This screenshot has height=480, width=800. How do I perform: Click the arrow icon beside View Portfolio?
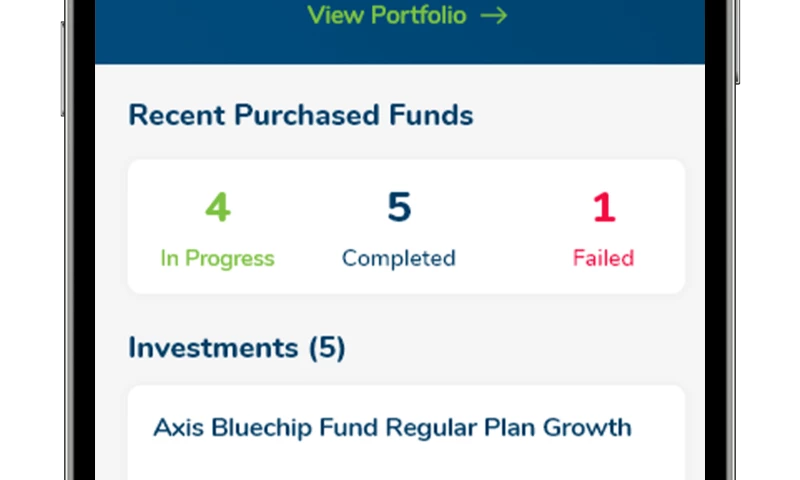[493, 16]
